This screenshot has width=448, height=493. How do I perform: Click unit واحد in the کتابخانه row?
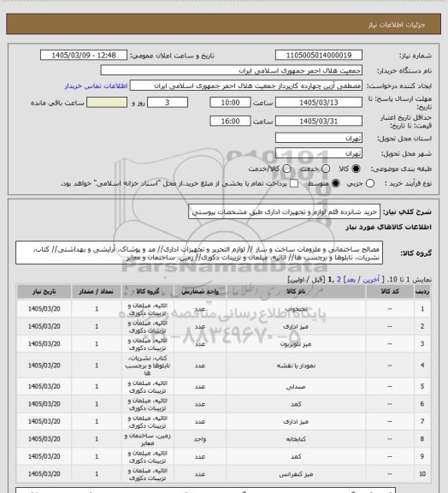200,439
